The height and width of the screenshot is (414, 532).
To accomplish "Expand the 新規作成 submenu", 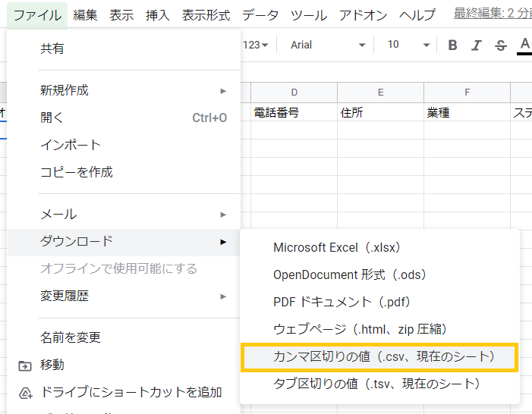I will 124,90.
